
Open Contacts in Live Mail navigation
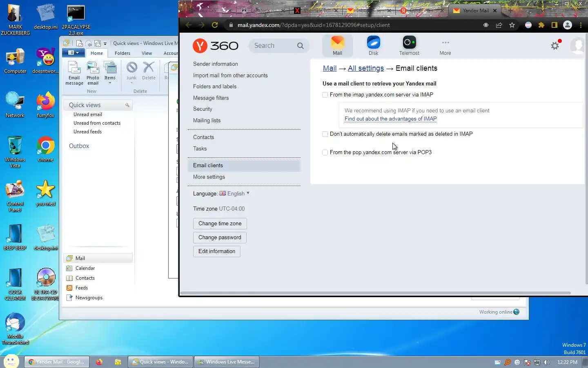click(85, 278)
